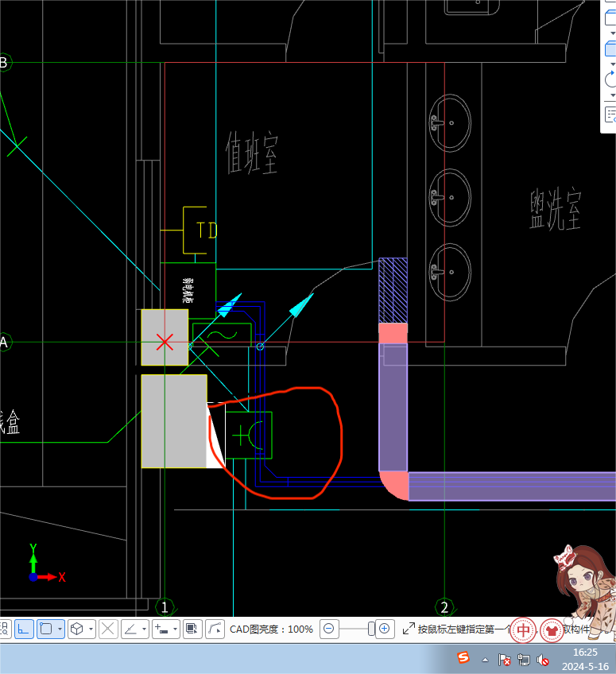Image resolution: width=616 pixels, height=674 pixels.
Task: Click the muted volume tray icon
Action: pos(543,660)
